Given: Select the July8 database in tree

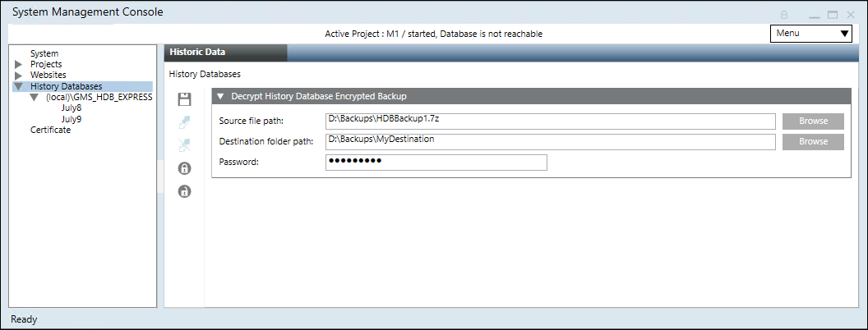Looking at the screenshot, I should (x=72, y=108).
